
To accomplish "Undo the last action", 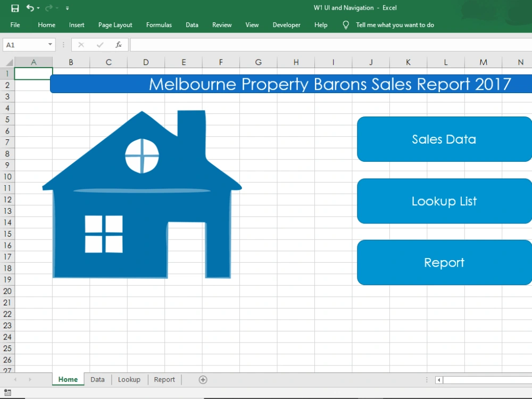I will pyautogui.click(x=30, y=8).
